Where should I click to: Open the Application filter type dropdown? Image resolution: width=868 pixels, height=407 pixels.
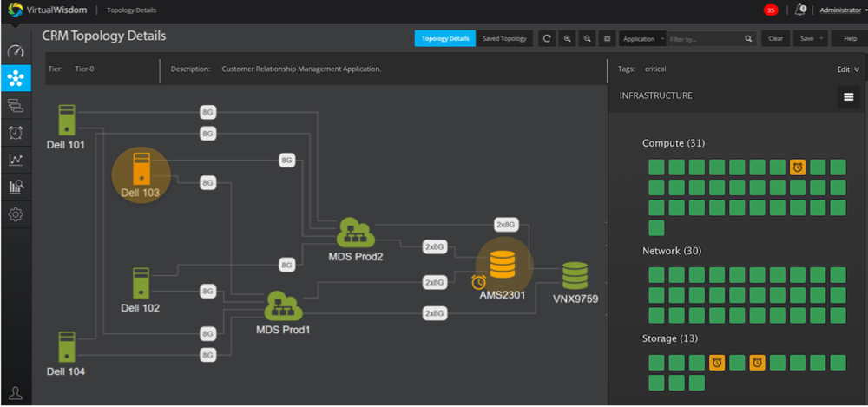click(x=642, y=39)
